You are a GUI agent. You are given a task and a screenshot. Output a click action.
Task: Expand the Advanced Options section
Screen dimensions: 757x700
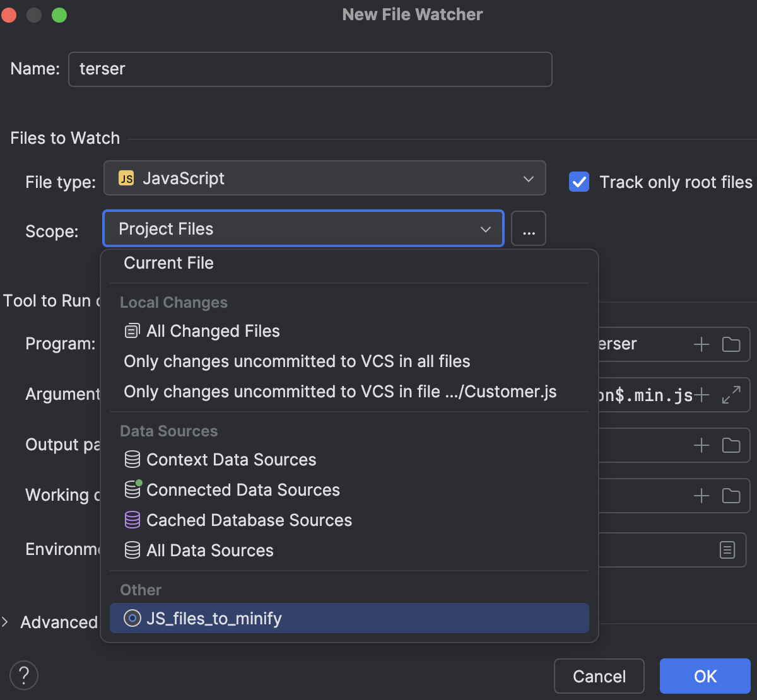click(6, 622)
